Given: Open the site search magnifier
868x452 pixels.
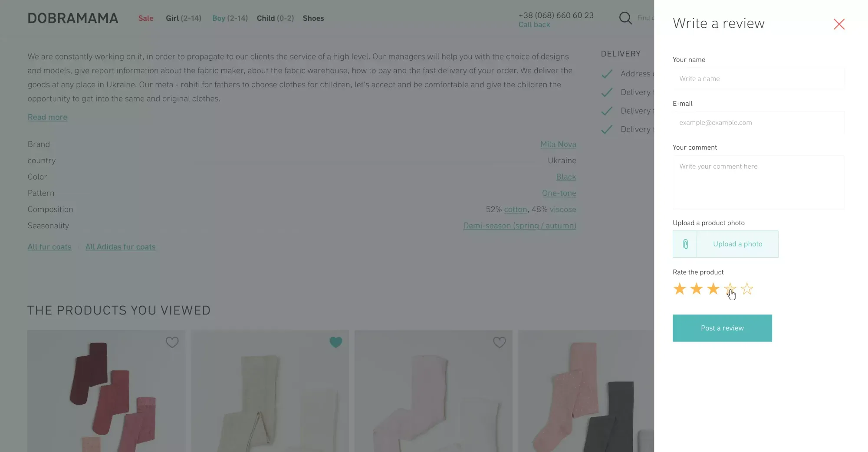Looking at the screenshot, I should (x=625, y=18).
